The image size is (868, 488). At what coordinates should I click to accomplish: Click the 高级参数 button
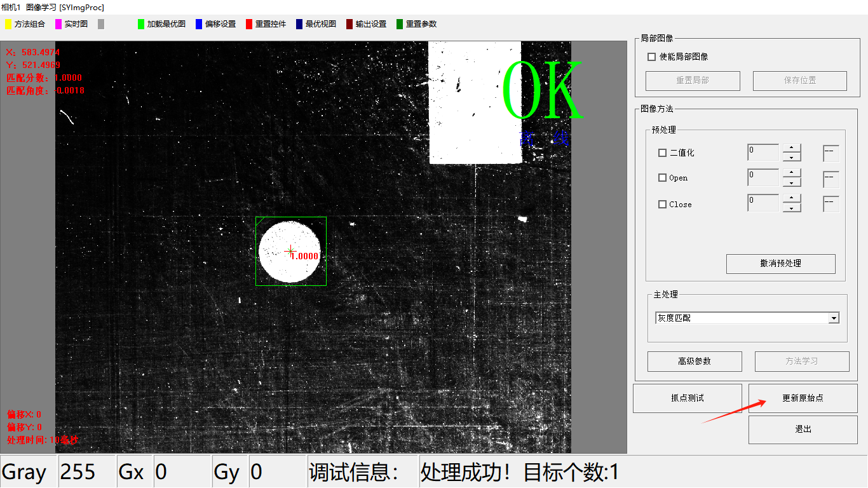[695, 362]
